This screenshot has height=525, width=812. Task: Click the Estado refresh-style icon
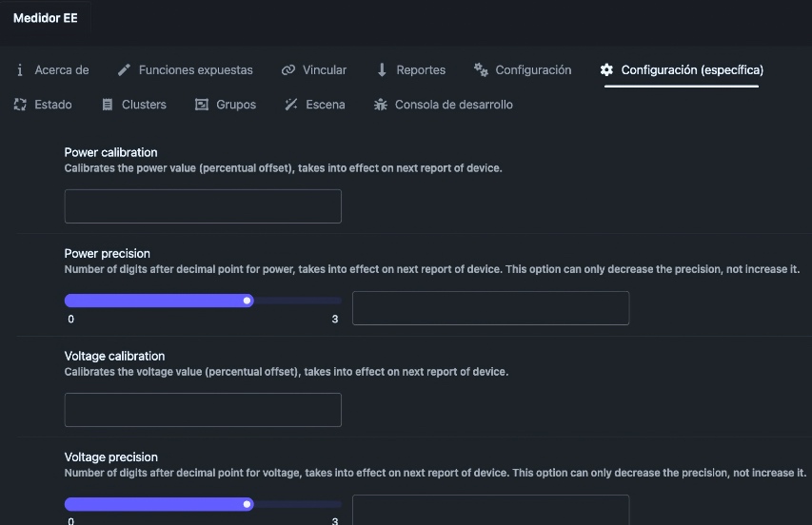tap(20, 105)
